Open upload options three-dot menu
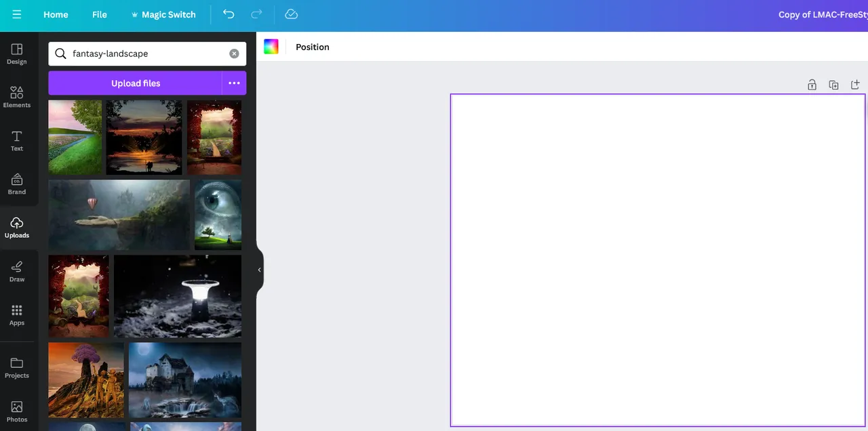 [x=234, y=83]
